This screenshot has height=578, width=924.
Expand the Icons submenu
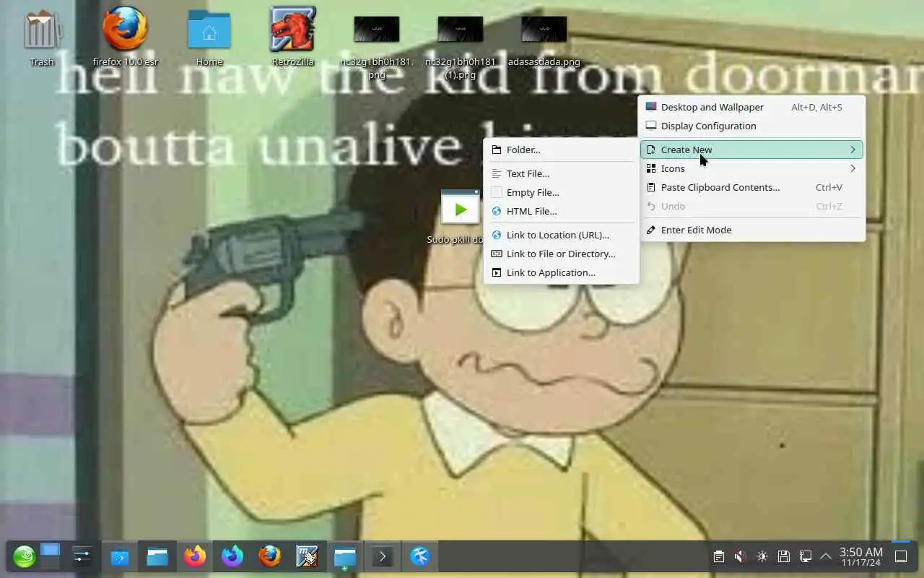point(752,168)
